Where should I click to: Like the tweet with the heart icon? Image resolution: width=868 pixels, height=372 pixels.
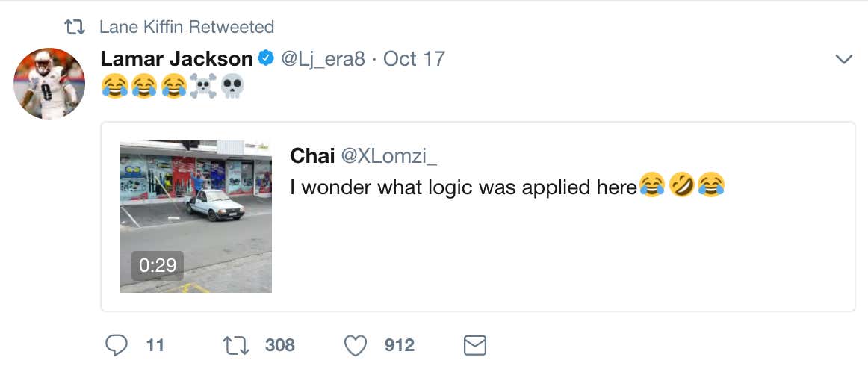coord(356,345)
